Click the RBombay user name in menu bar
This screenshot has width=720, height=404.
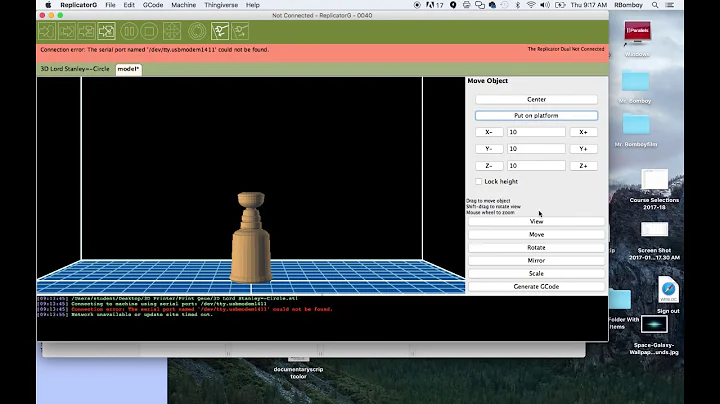tap(629, 5)
